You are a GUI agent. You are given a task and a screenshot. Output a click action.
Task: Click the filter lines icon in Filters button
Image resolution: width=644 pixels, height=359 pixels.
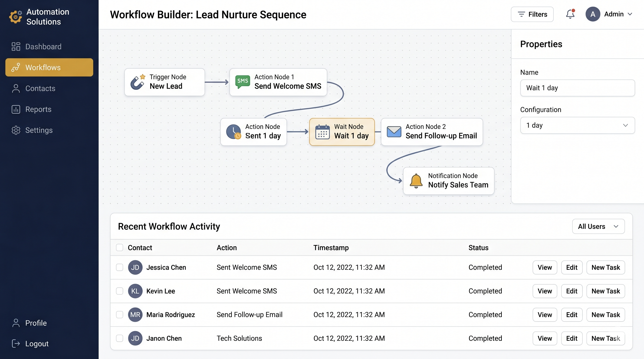click(521, 14)
